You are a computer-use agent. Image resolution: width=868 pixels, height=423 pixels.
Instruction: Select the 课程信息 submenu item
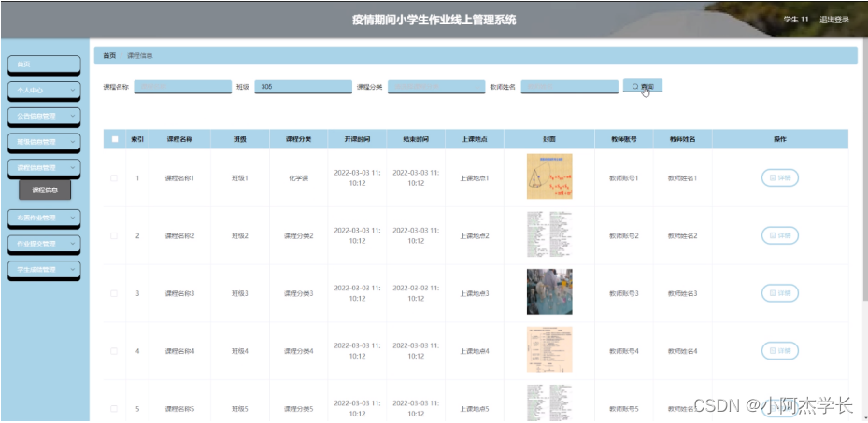pos(45,190)
